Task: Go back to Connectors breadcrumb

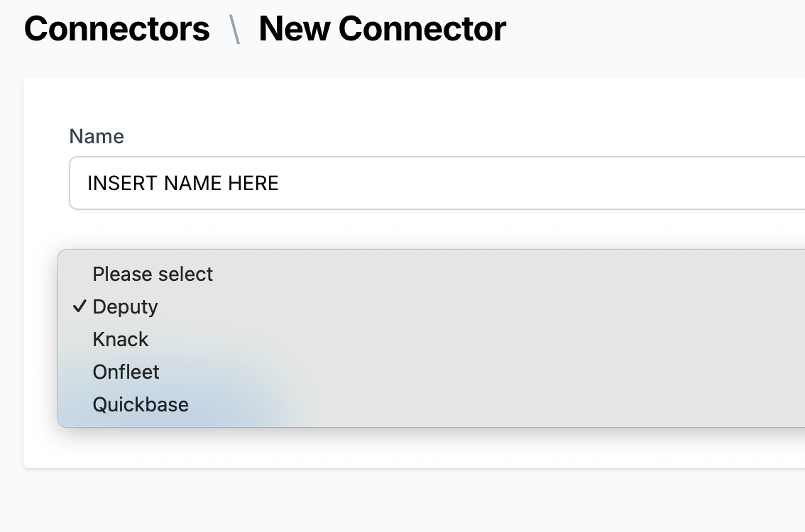Action: pyautogui.click(x=117, y=29)
